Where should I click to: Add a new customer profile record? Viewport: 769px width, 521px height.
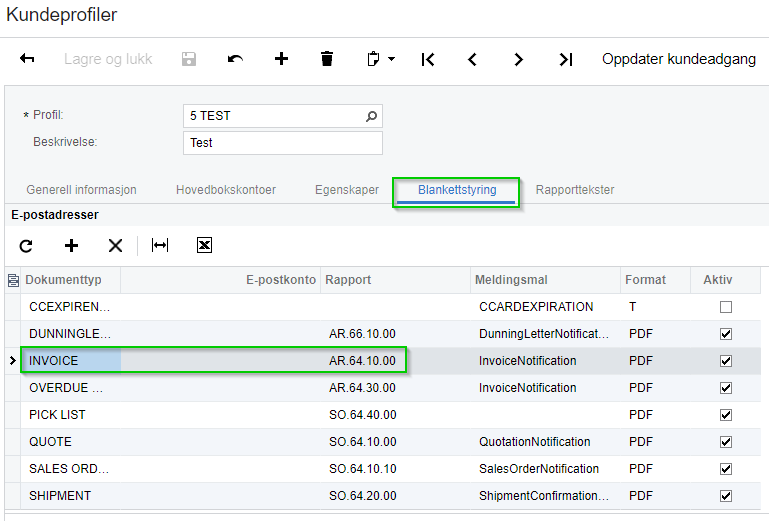282,59
